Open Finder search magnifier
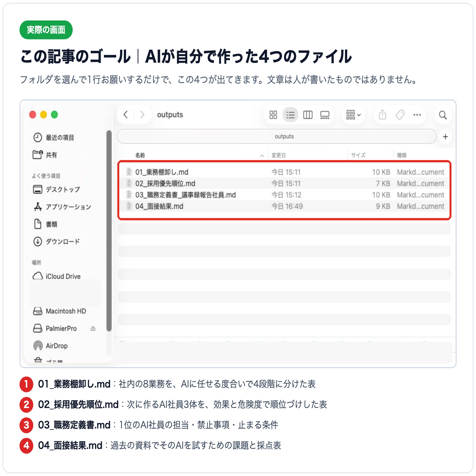This screenshot has width=476, height=476. coord(443,115)
